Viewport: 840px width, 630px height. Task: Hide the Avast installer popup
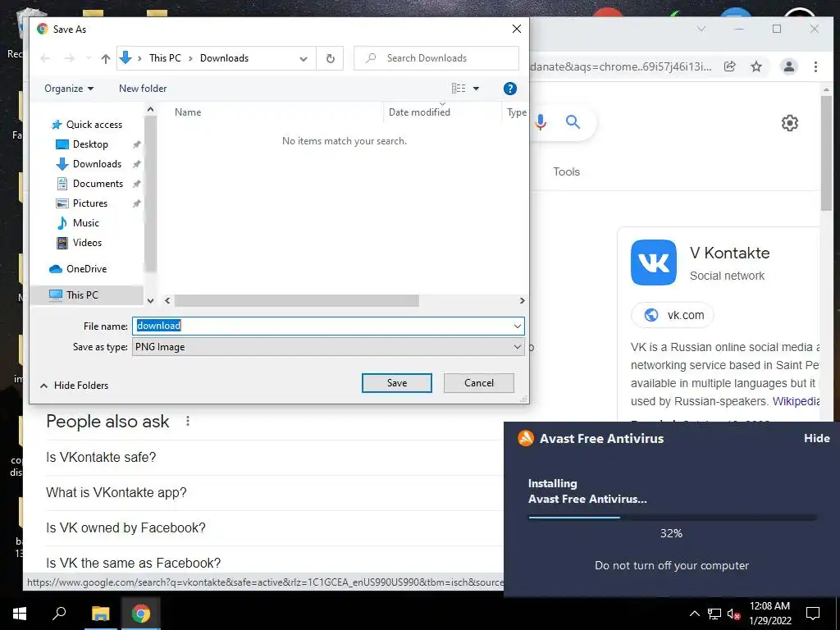pyautogui.click(x=816, y=438)
